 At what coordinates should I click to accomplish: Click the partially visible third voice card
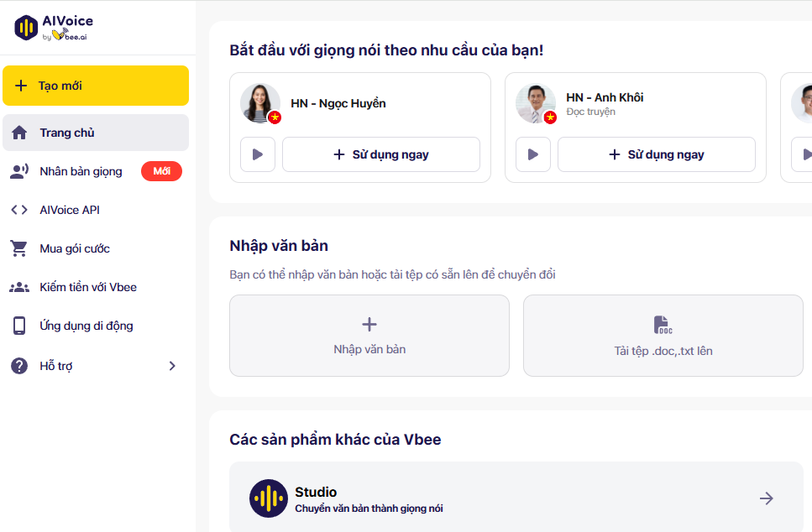pyautogui.click(x=796, y=128)
